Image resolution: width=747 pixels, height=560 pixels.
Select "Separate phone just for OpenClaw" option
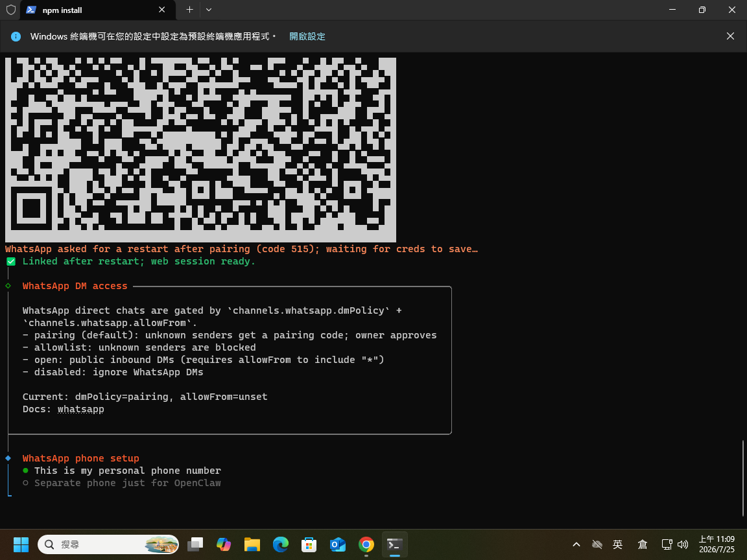tap(121, 483)
